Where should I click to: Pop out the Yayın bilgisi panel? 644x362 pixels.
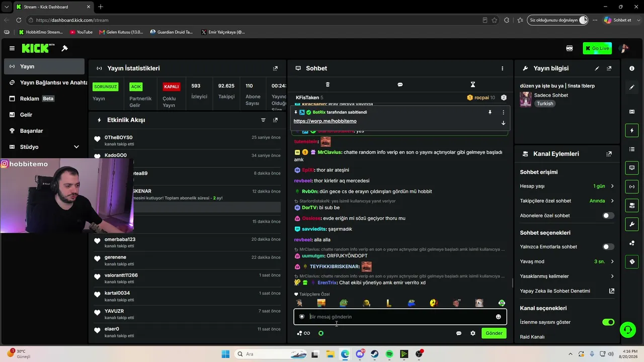609,68
